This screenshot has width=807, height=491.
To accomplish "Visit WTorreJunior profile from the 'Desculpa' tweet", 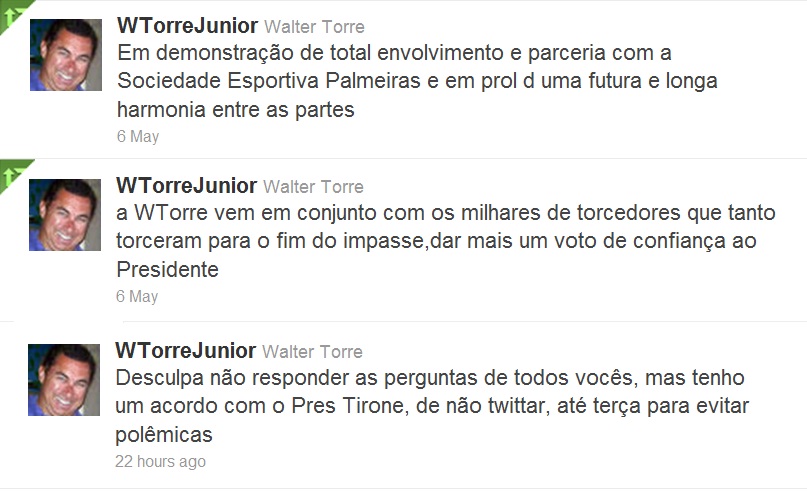I will click(x=187, y=351).
